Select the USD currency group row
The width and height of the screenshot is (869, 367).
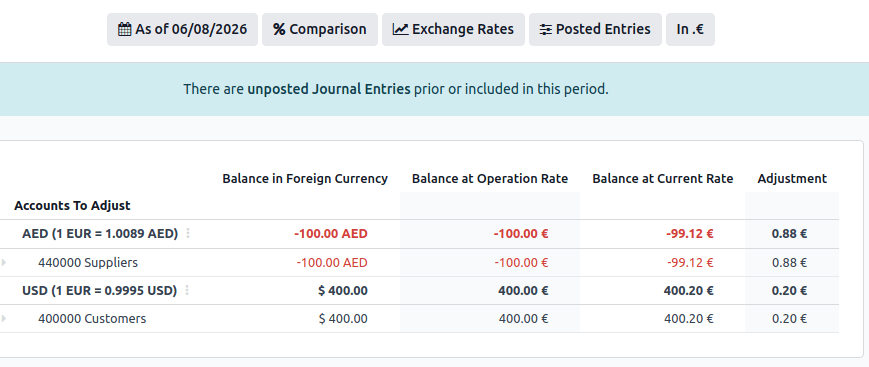(419, 290)
